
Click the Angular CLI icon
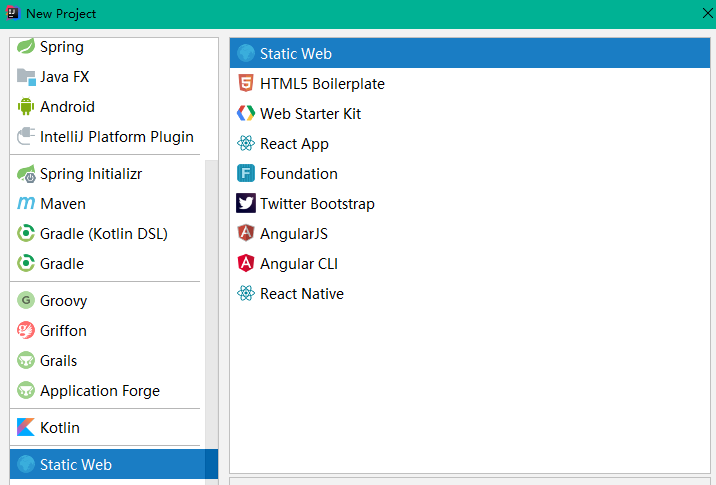(x=246, y=264)
